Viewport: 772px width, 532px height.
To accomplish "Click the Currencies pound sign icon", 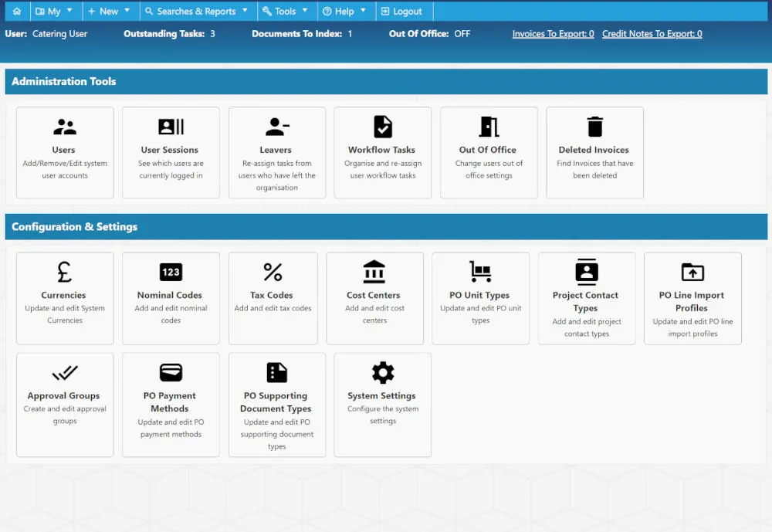I will (65, 272).
